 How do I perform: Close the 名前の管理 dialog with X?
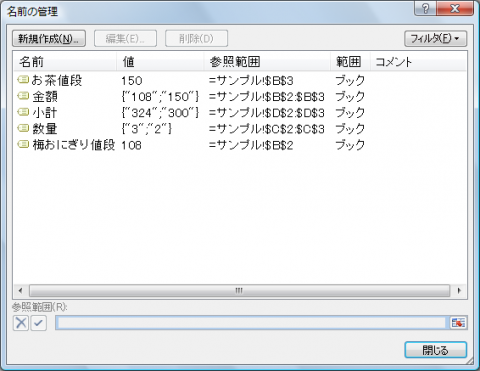[455, 8]
